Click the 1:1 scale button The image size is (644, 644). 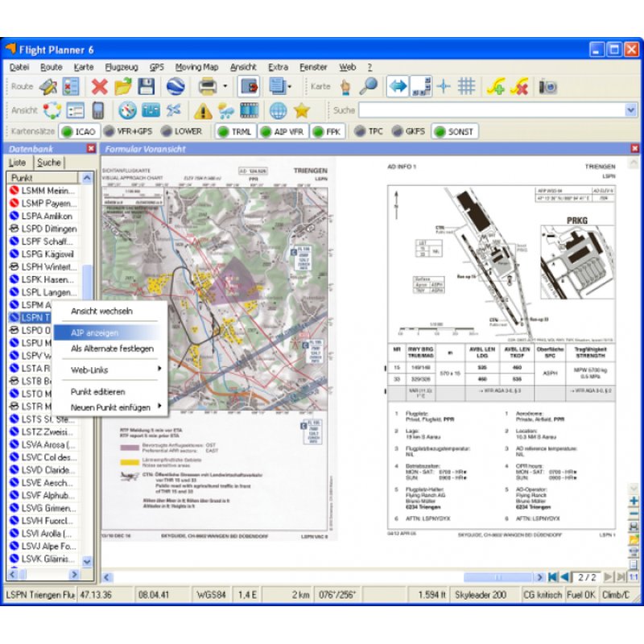tap(634, 577)
